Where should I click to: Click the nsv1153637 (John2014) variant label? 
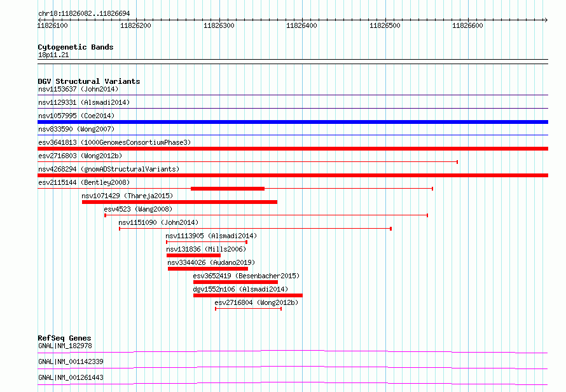78,89
